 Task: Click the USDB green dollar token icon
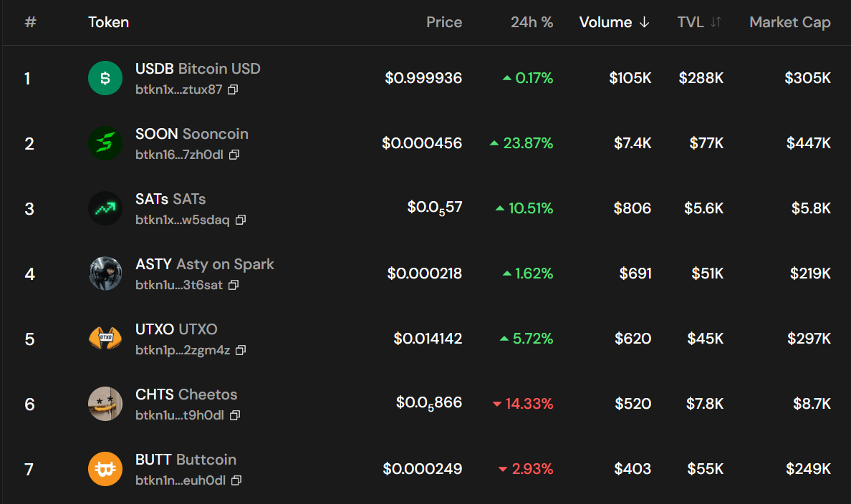click(105, 78)
